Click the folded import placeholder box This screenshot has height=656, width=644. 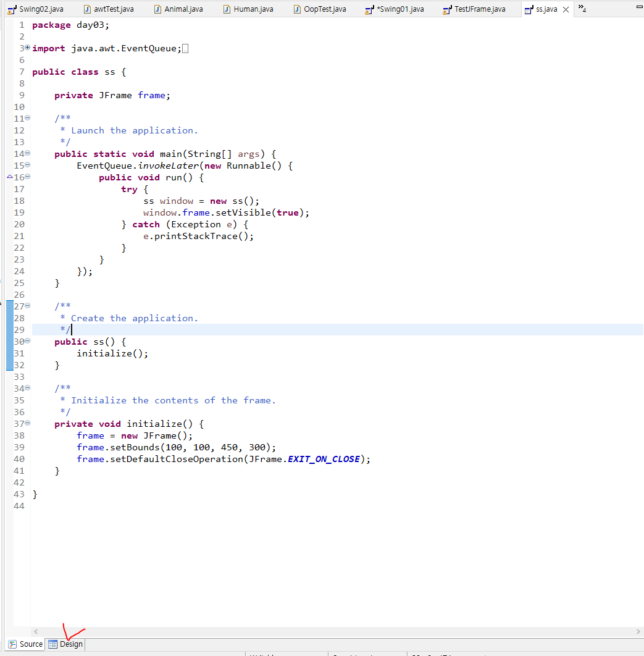tap(185, 49)
